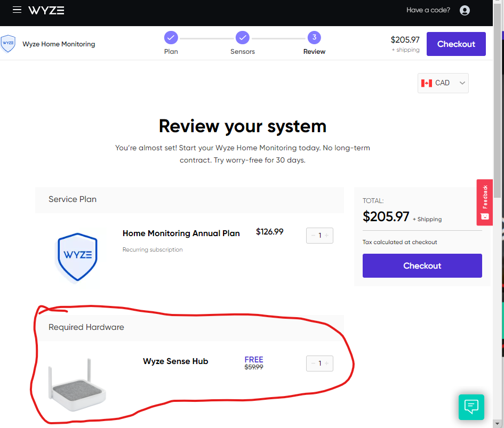
Task: Open the hamburger navigation menu
Action: pyautogui.click(x=17, y=10)
